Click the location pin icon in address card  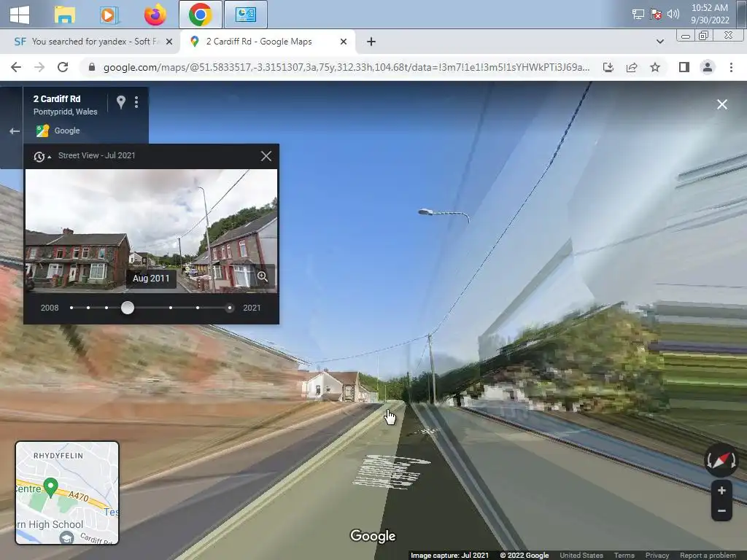tap(121, 102)
